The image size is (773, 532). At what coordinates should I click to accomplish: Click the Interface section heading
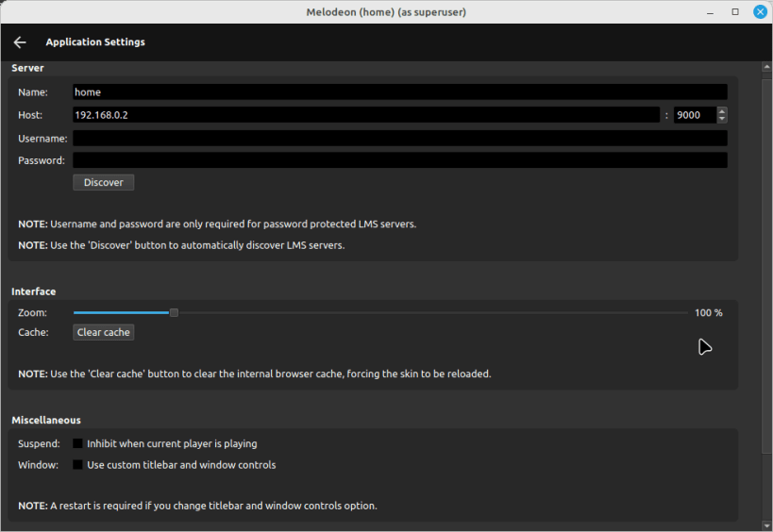34,291
